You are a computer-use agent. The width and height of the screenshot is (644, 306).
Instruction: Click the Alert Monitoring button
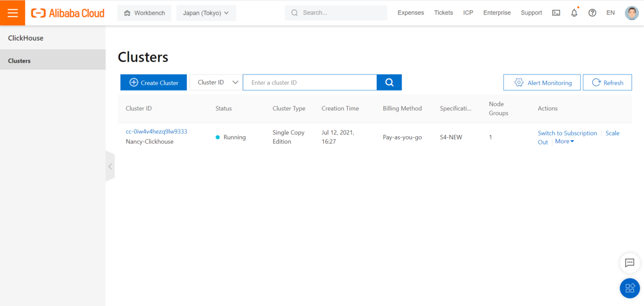pyautogui.click(x=542, y=83)
